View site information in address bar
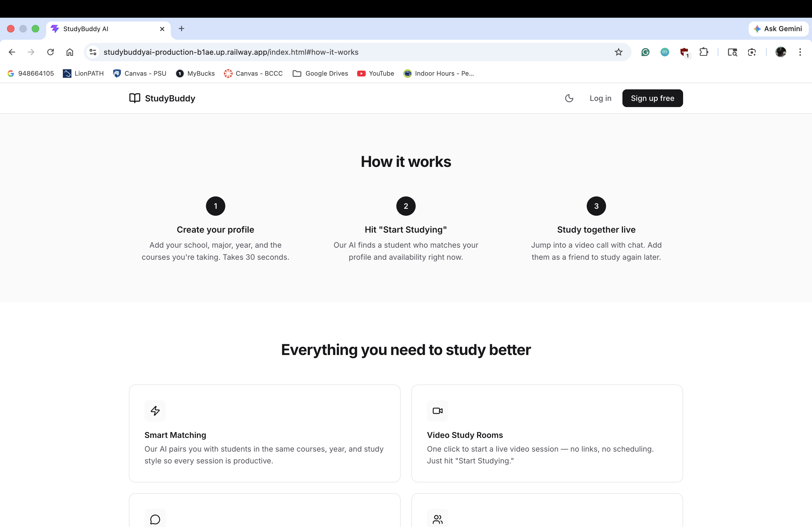The image size is (812, 527). tap(93, 52)
